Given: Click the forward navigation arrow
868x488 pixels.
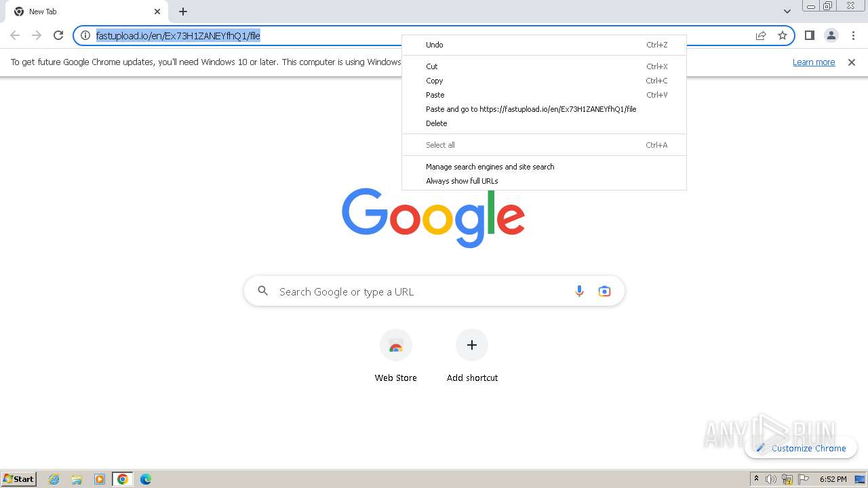Looking at the screenshot, I should click(x=37, y=35).
